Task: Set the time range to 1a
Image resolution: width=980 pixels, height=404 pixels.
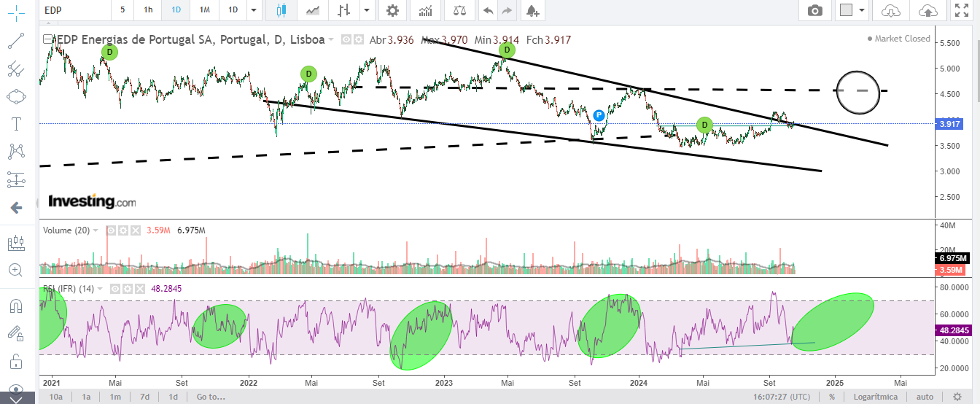Action: pos(86,397)
